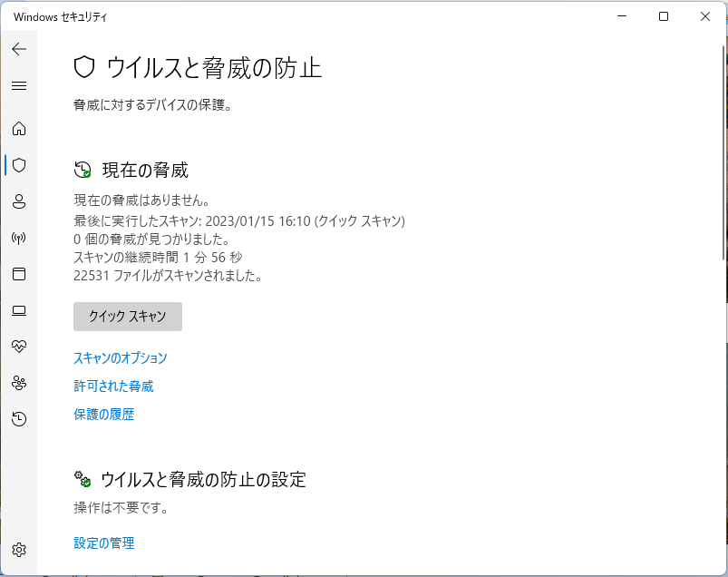Click the Windows セキュリティ window title
Viewport: 728px width, 577px height.
(61, 17)
